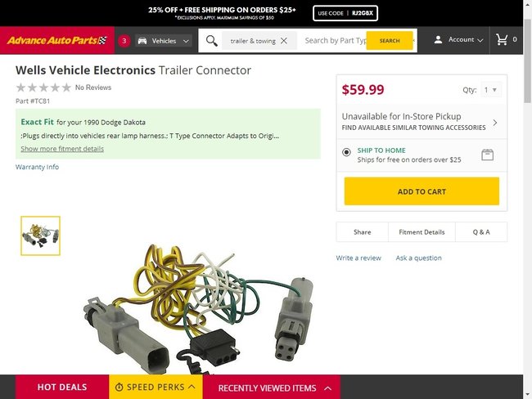
Task: Click the car Vehicles icon
Action: click(x=142, y=40)
